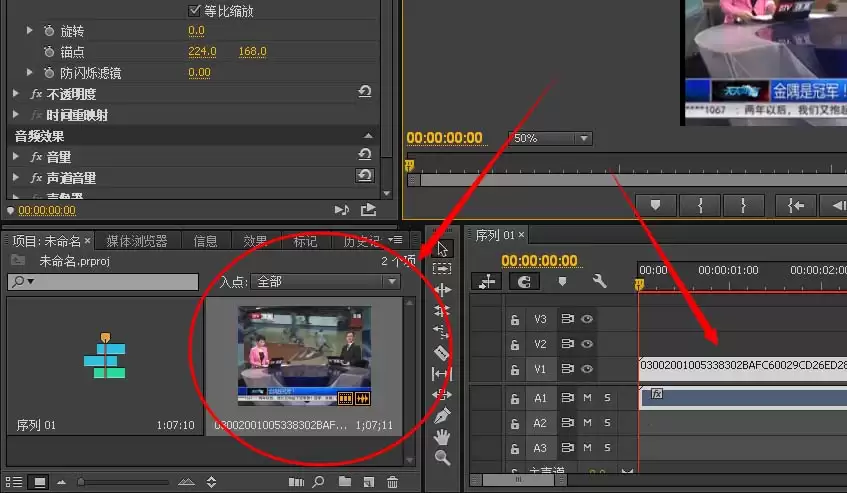The width and height of the screenshot is (847, 493).
Task: Open the 入点 全部 dropdown
Action: coord(325,281)
